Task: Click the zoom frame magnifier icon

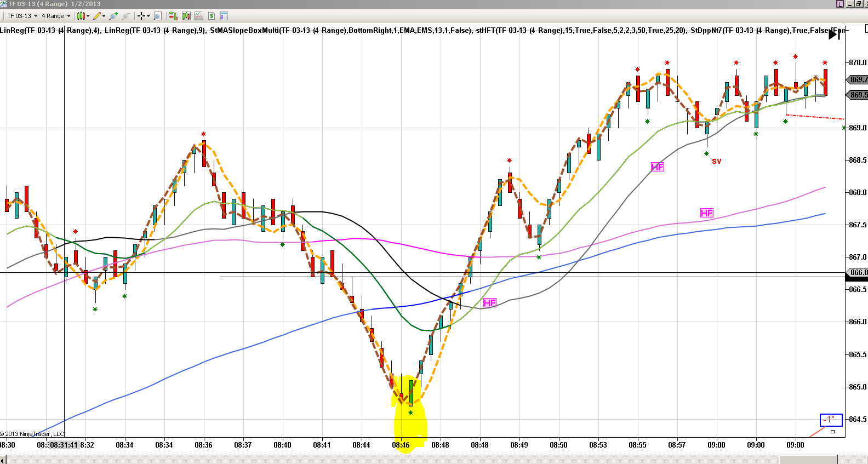Action: click(158, 16)
